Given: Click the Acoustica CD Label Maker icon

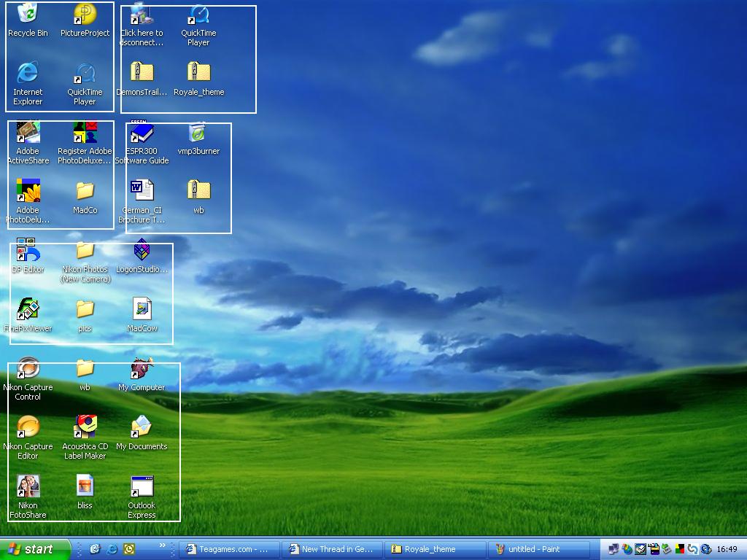Looking at the screenshot, I should 85,427.
